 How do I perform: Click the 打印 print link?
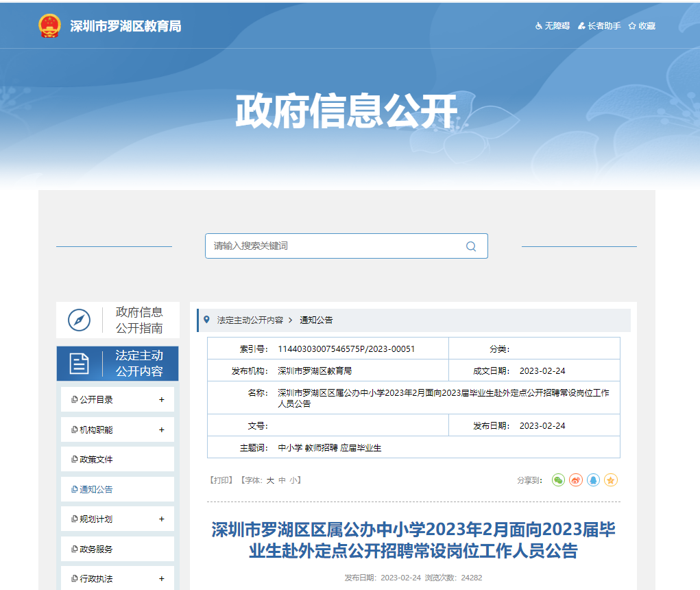coord(222,481)
